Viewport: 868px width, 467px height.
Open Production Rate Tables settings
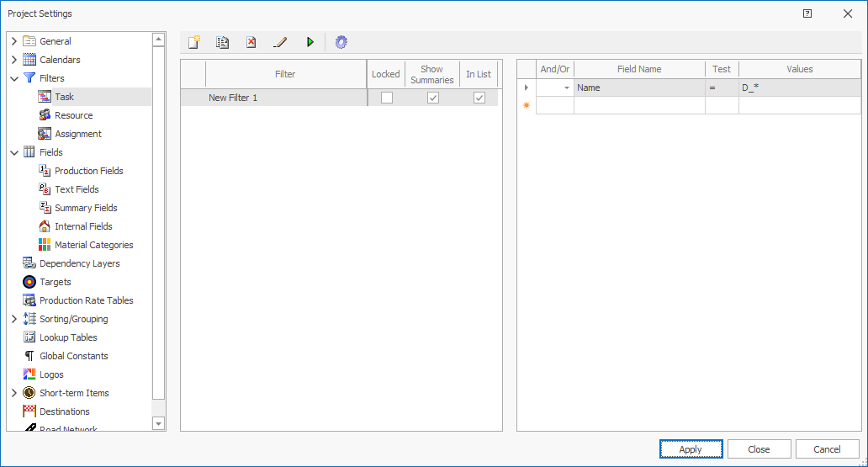[x=86, y=300]
